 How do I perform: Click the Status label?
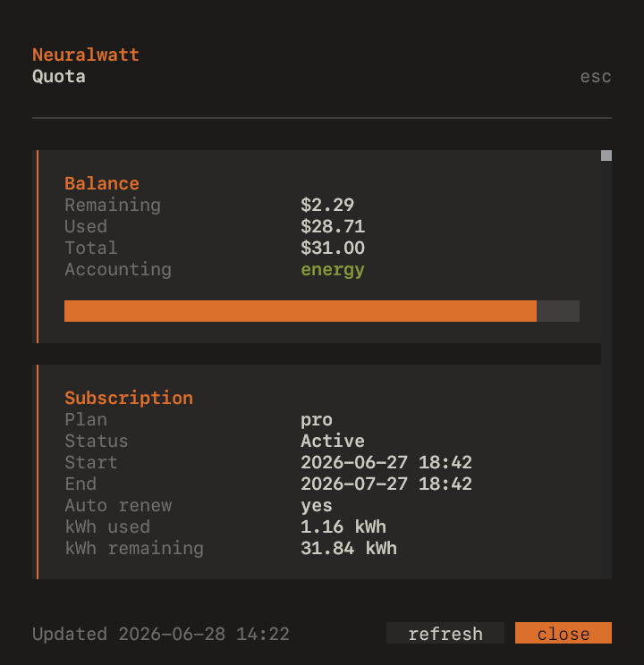coord(97,441)
